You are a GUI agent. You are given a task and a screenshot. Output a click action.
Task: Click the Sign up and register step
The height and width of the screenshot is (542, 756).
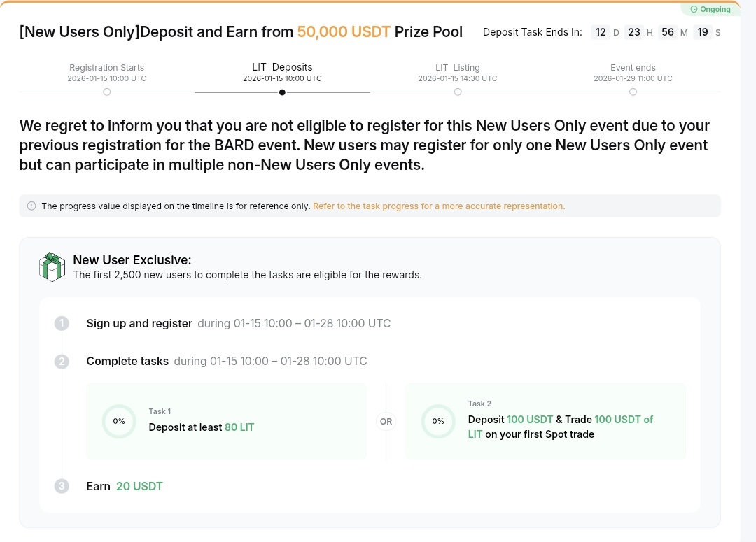pos(139,323)
